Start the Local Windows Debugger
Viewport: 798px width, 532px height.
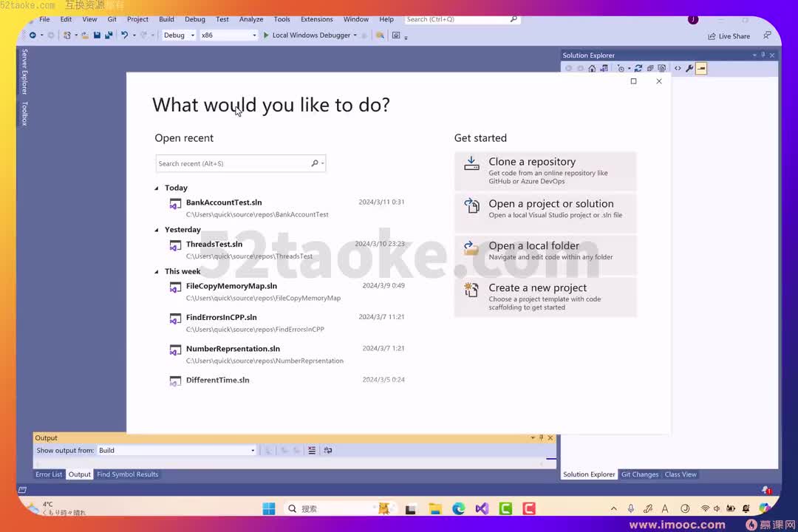[306, 35]
